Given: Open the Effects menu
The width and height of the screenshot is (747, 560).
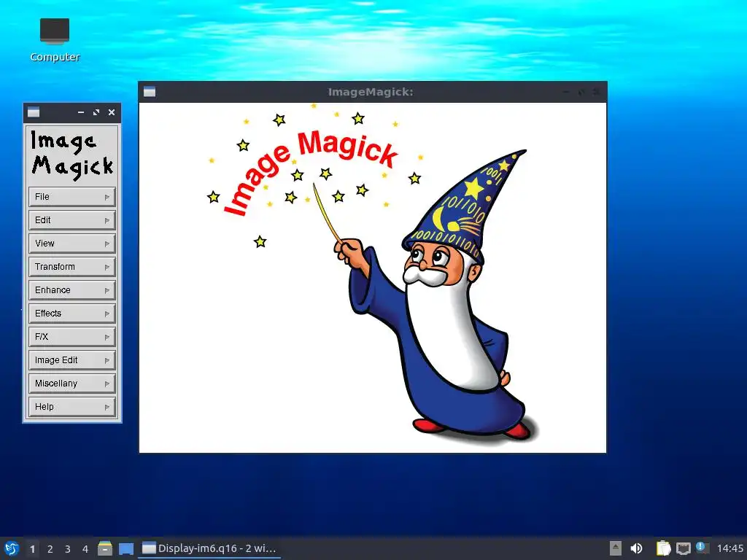Looking at the screenshot, I should tap(72, 314).
